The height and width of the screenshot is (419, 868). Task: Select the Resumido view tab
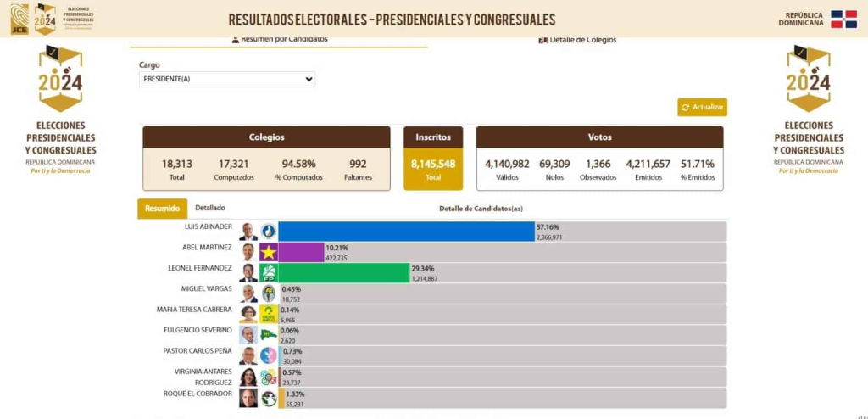(162, 209)
